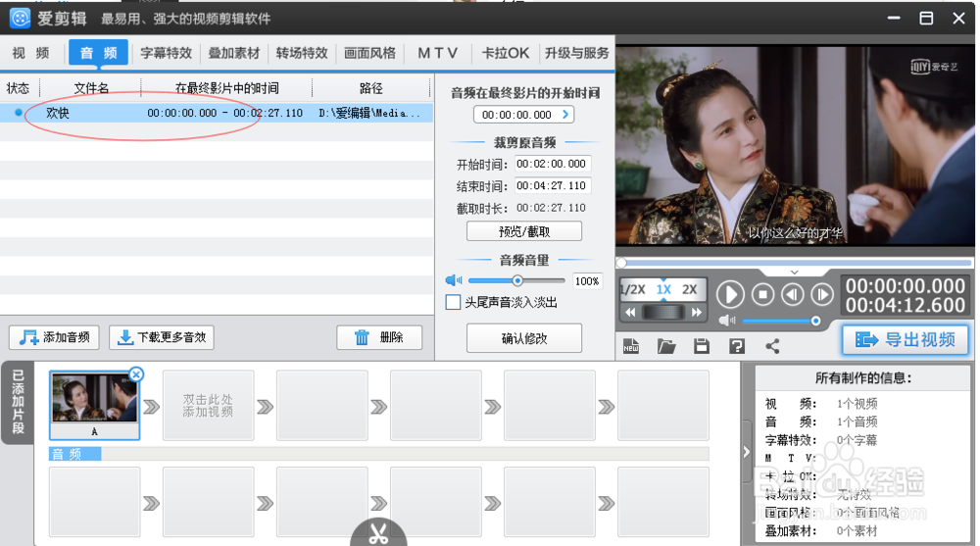
Task: Click the 路径 column header
Action: pos(371,88)
